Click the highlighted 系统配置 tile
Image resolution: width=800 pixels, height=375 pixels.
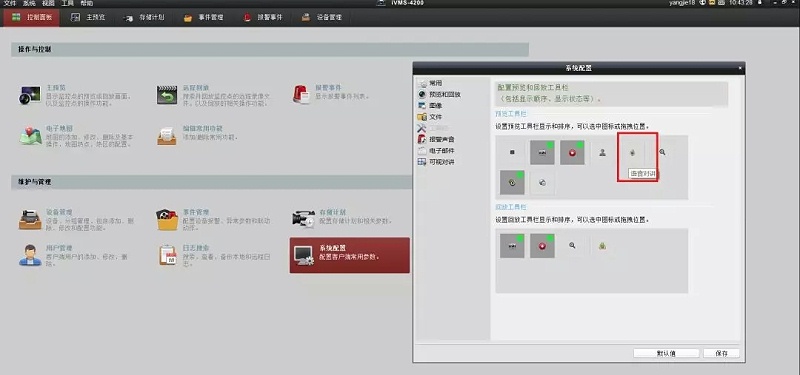(349, 255)
